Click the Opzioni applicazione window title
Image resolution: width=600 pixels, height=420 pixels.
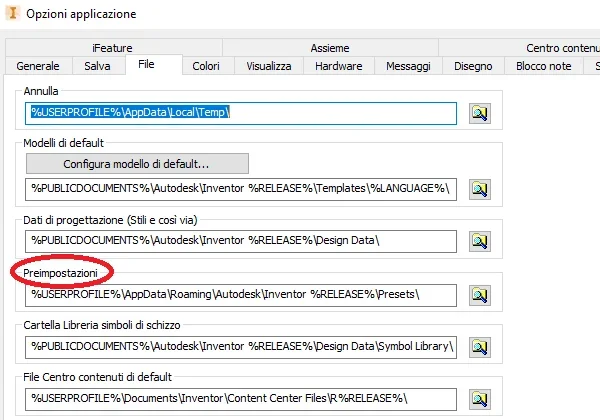[x=81, y=14]
